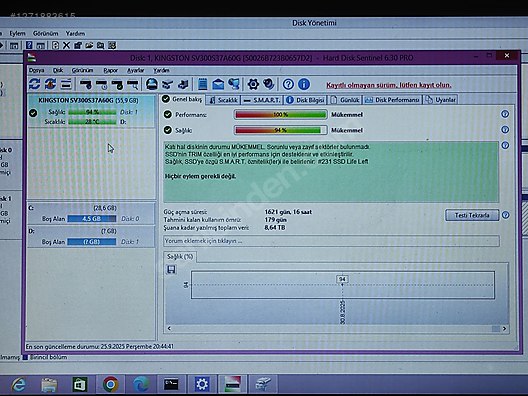This screenshot has height=396, width=528.
Task: Click the email envelope toolbar icon
Action: 218,84
